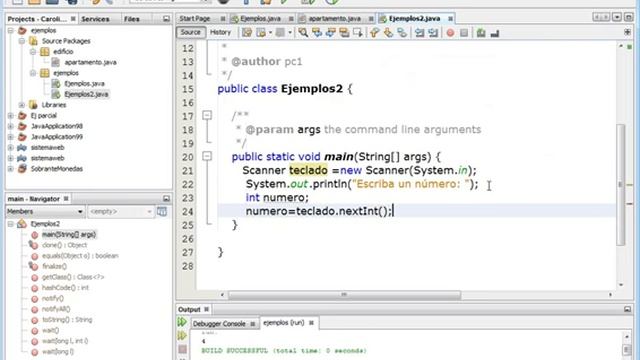The width and height of the screenshot is (640, 360).
Task: Show opened documents list dropdown button
Action: (x=617, y=17)
